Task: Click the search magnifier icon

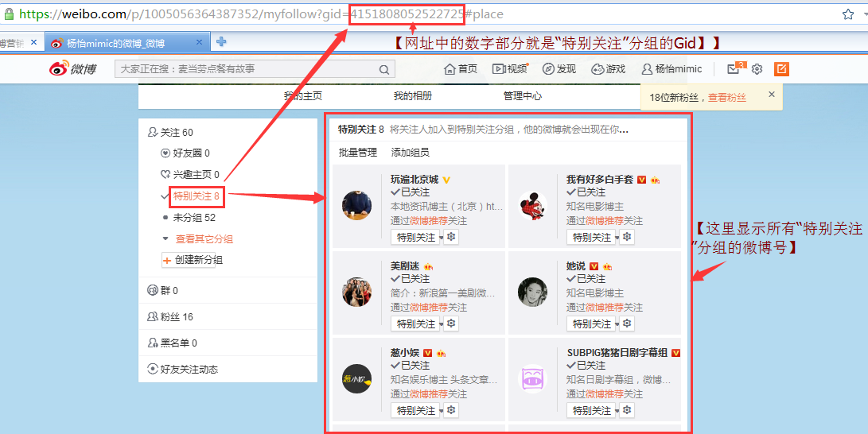Action: (x=383, y=70)
